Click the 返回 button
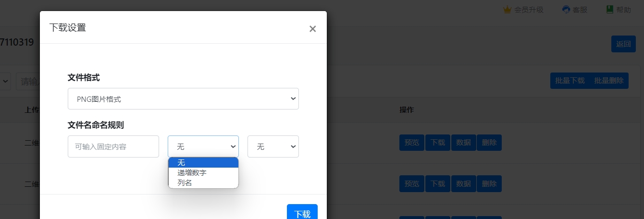Viewport: 644px width, 219px height. click(623, 44)
